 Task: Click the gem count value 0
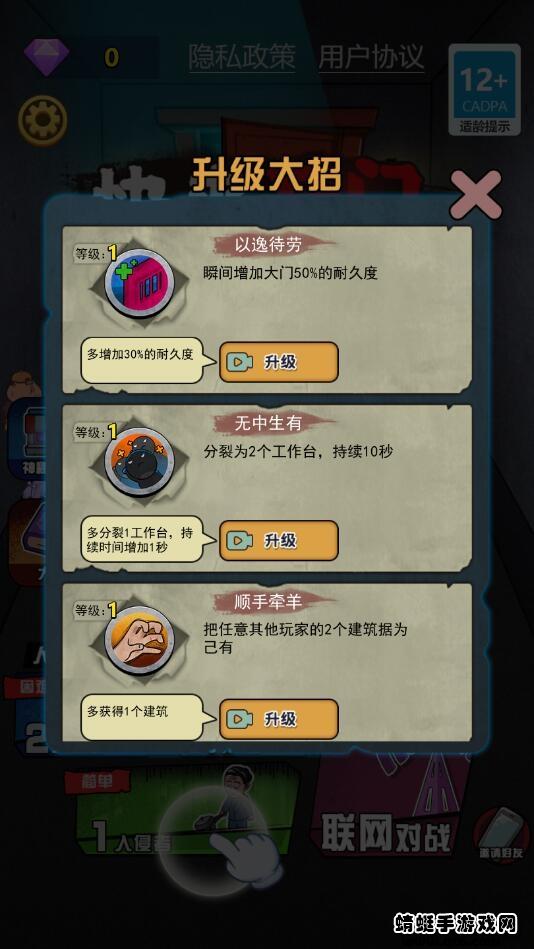(111, 57)
